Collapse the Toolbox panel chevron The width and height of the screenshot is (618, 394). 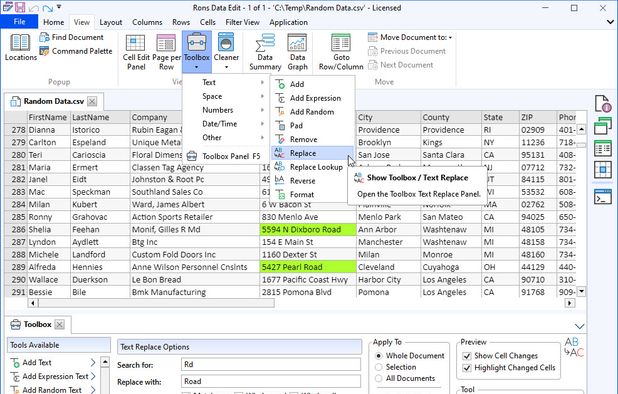[579, 326]
